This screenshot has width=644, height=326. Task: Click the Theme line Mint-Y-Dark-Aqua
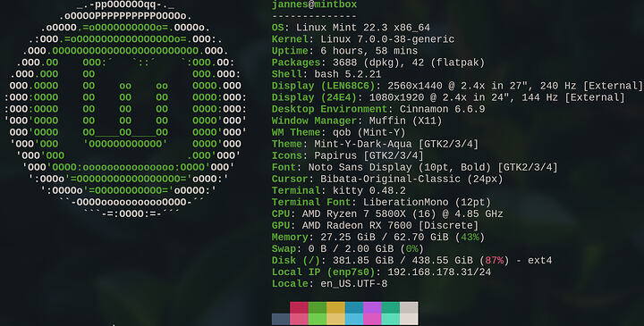click(x=375, y=145)
